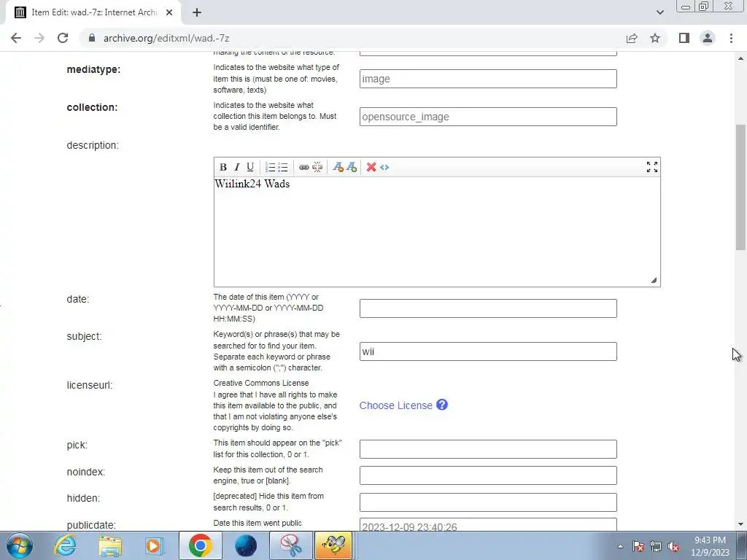Show HTML source of description
Viewport: 747px width, 560px height.
[384, 167]
